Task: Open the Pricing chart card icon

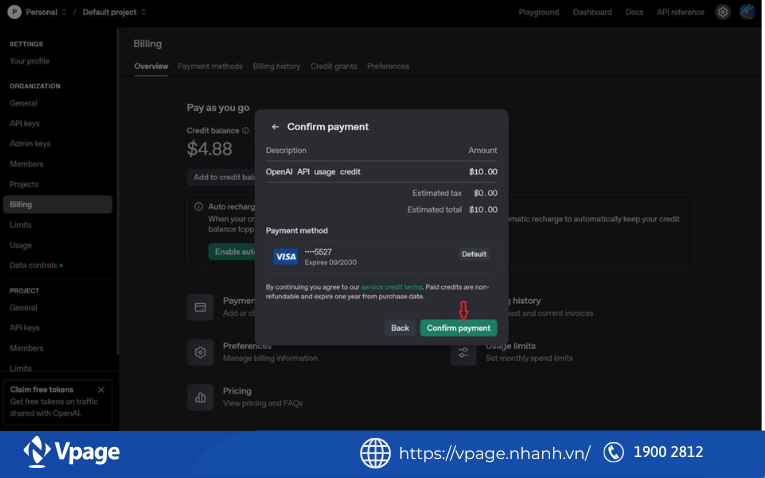Action: pyautogui.click(x=200, y=398)
